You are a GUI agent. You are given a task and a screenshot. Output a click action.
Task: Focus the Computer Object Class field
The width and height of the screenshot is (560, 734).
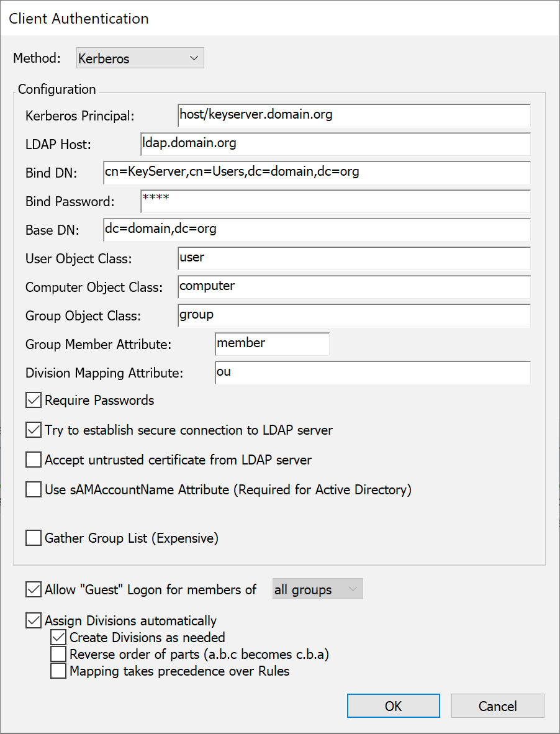click(353, 287)
